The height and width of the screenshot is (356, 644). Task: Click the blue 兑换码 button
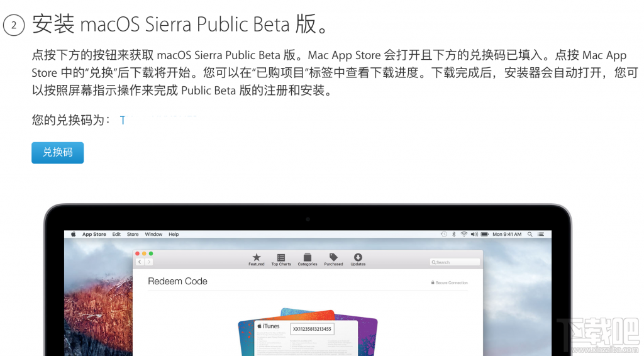click(57, 153)
